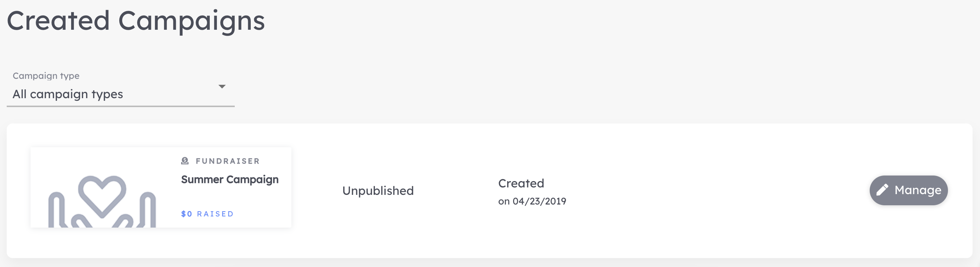Click the Campaign type label
Viewport: 980px width, 267px height.
tap(46, 75)
